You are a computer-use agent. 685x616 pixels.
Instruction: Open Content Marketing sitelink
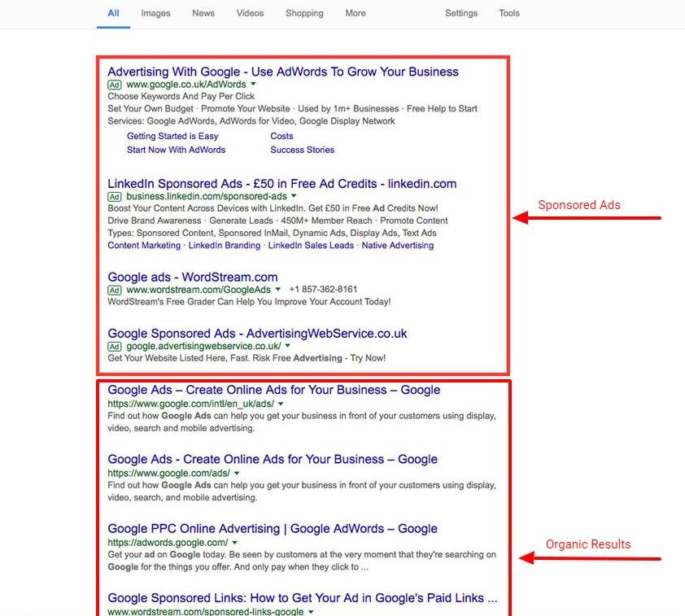point(144,246)
